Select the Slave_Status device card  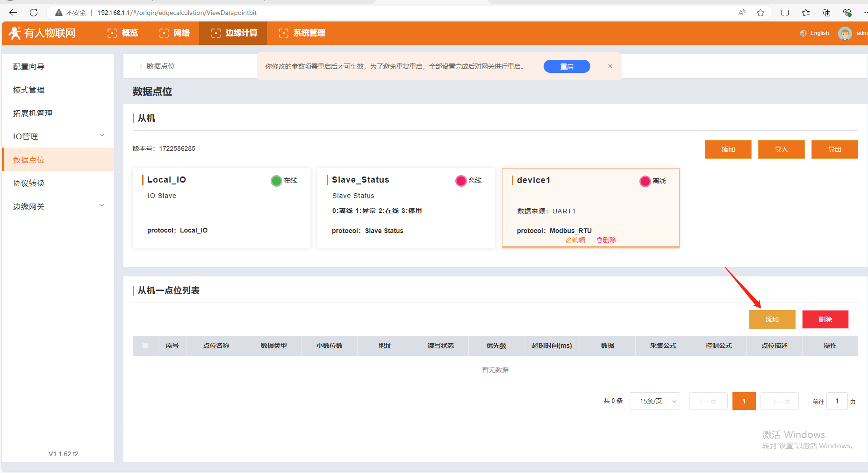(406, 208)
